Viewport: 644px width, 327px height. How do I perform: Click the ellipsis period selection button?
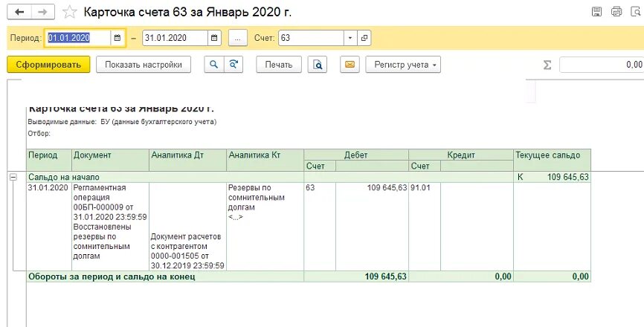[238, 38]
